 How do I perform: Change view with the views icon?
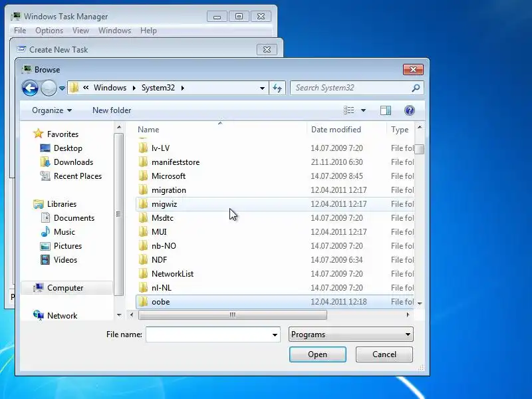coord(348,110)
